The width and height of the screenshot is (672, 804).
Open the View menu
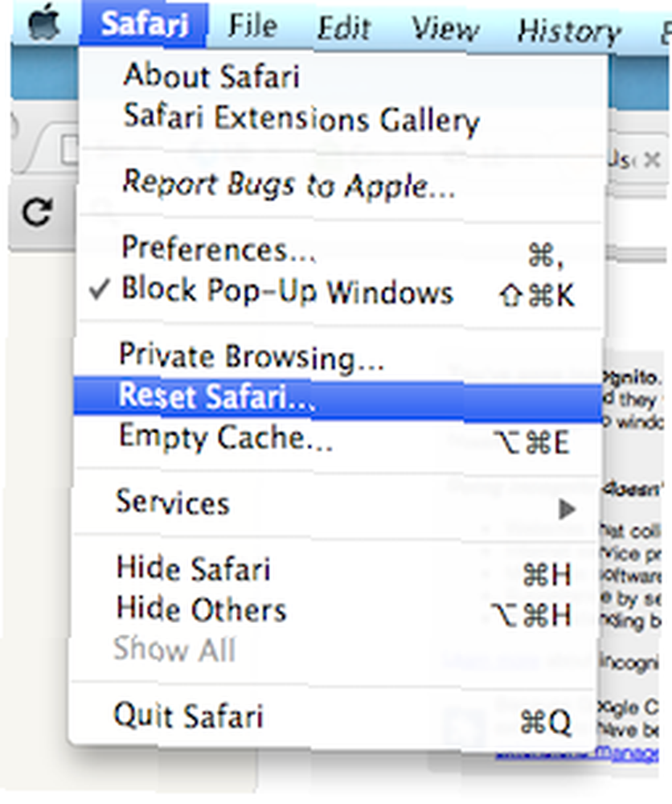[x=445, y=29]
